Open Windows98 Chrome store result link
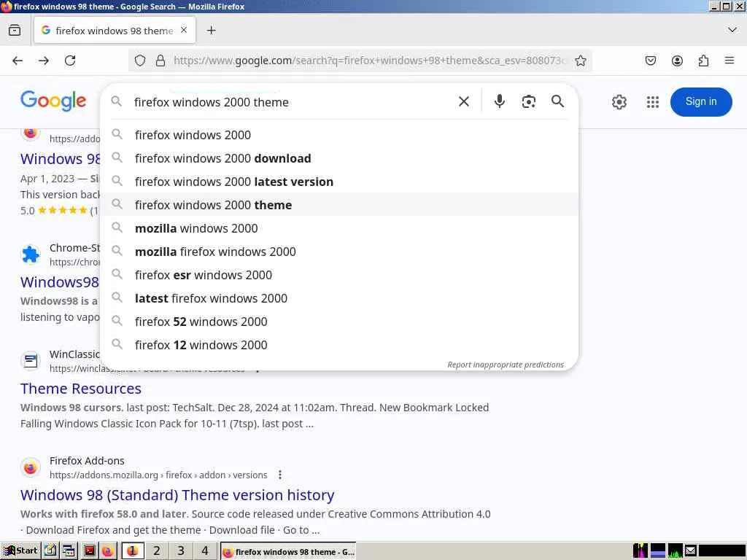 pos(60,282)
